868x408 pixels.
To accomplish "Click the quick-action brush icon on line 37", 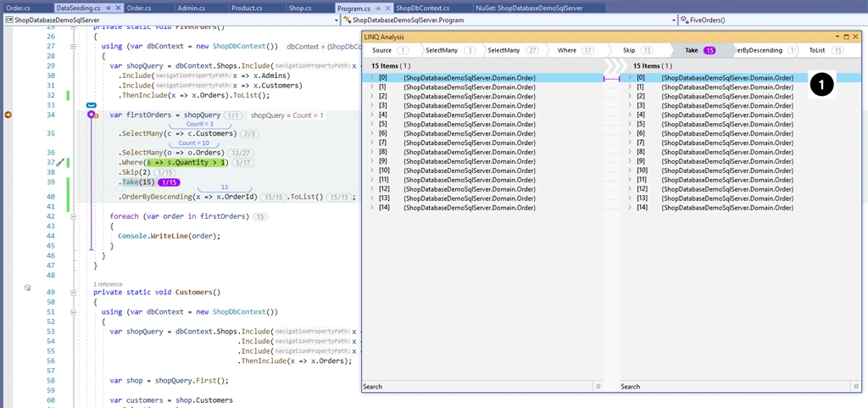I will 61,162.
